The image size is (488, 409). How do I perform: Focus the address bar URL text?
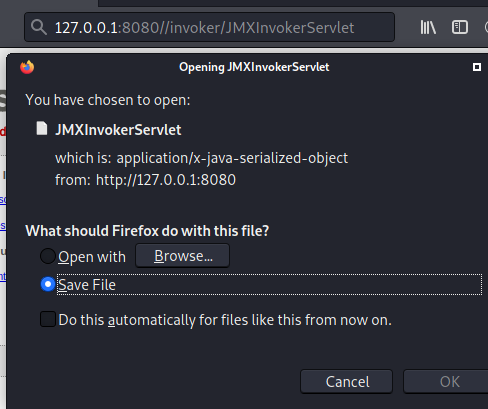(x=204, y=27)
